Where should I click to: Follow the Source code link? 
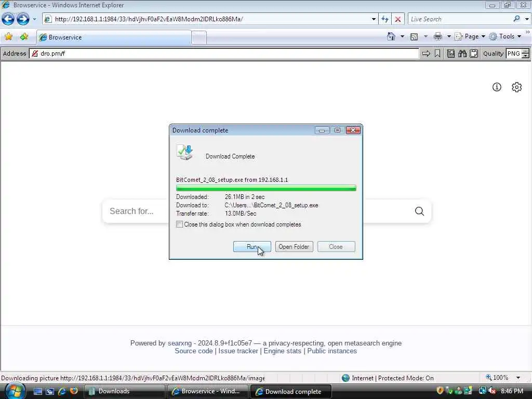(x=194, y=351)
